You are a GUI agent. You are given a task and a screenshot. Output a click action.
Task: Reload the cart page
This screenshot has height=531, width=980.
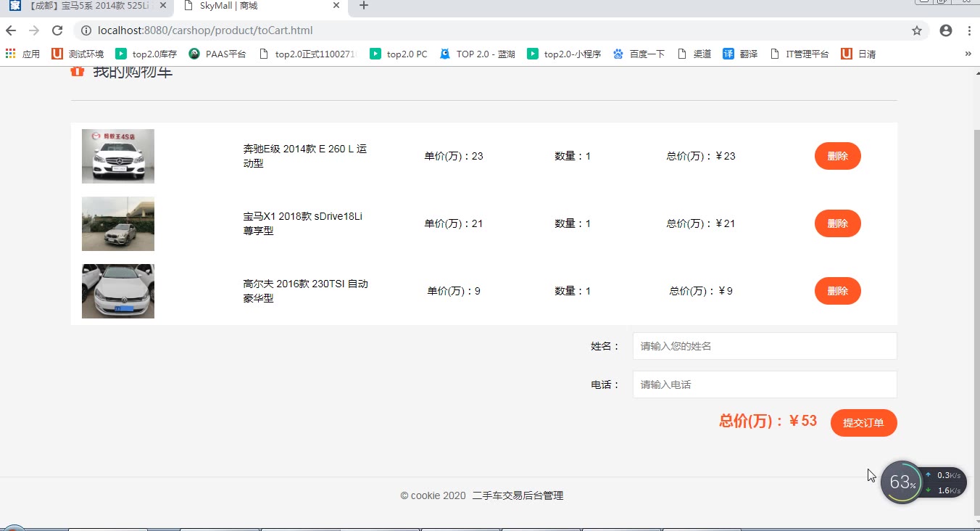click(57, 30)
